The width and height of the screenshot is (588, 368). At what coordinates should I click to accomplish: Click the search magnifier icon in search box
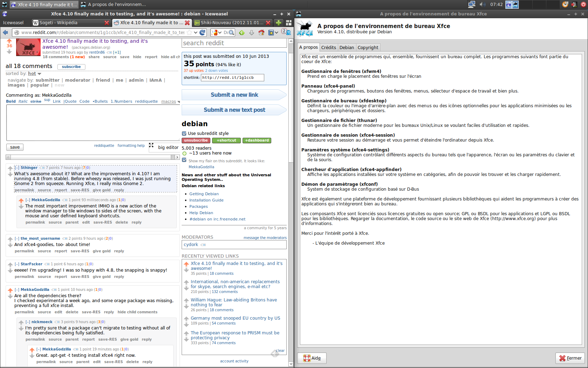click(x=231, y=32)
